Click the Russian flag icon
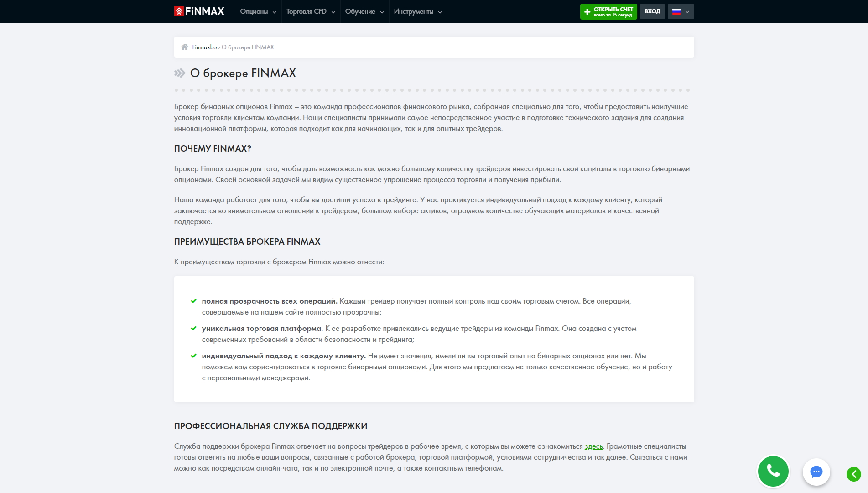This screenshot has height=493, width=868. click(x=676, y=11)
